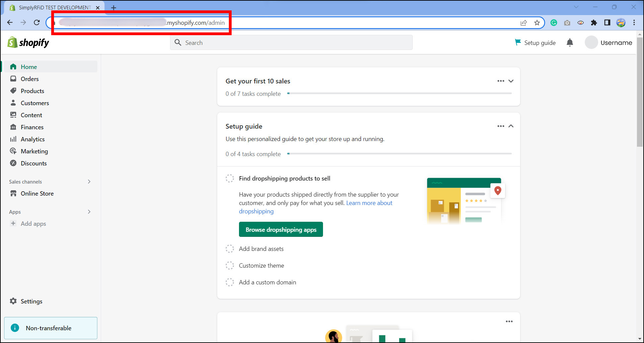This screenshot has height=343, width=644.
Task: Click the page vertical scrollbar thumb
Action: [640, 92]
